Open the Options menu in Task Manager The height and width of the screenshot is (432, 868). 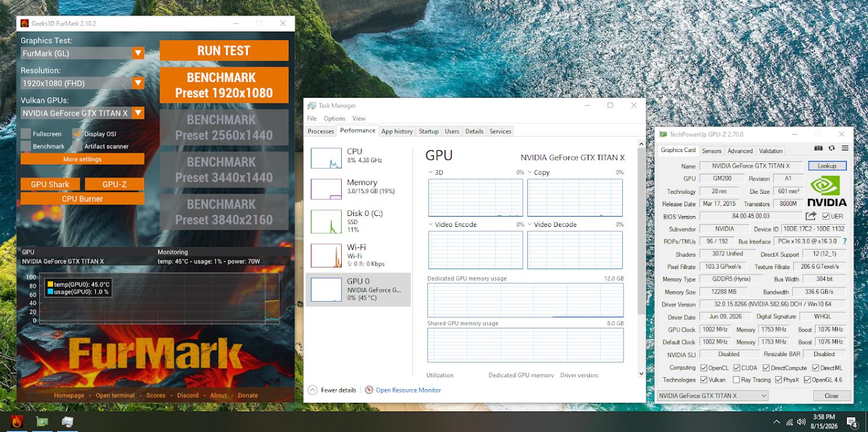pyautogui.click(x=334, y=118)
